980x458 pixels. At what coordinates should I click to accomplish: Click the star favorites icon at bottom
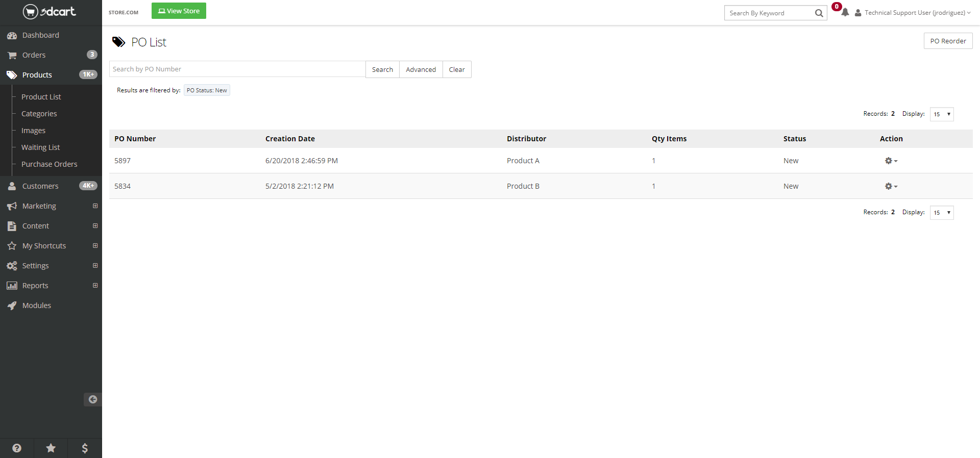coord(51,448)
